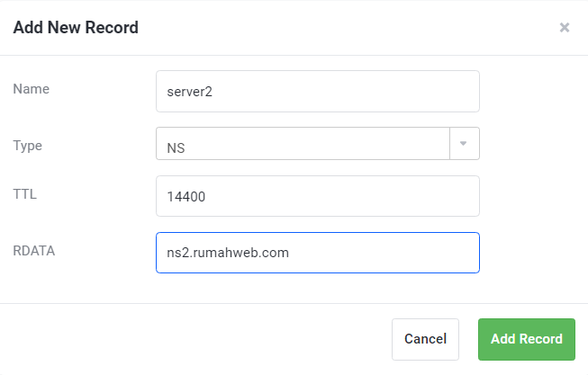Place cursor in the 14400 value
The height and width of the screenshot is (375, 588).
pyautogui.click(x=186, y=197)
